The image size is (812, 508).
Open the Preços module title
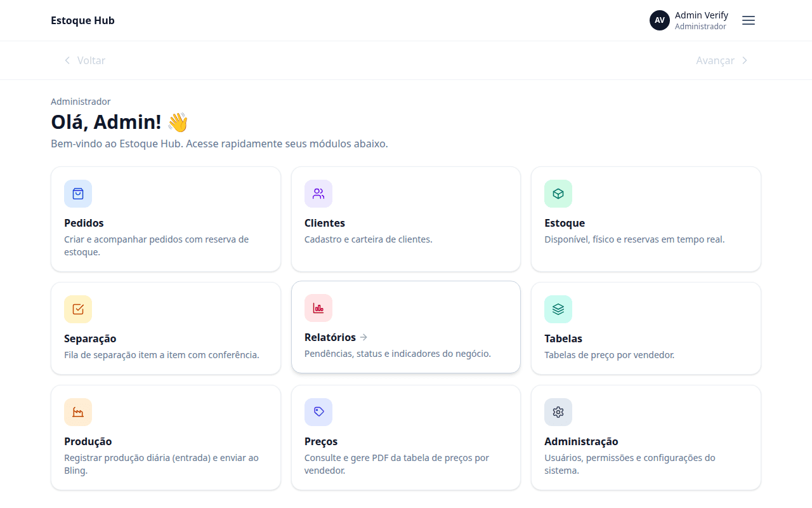click(x=321, y=441)
